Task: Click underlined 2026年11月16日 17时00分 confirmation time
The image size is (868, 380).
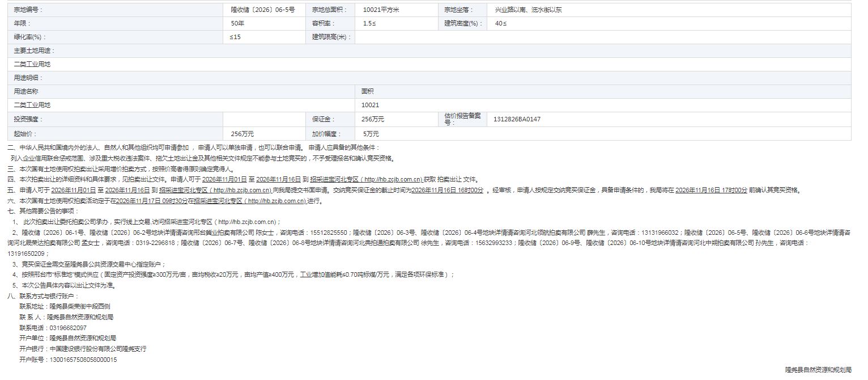Action: tap(711, 190)
